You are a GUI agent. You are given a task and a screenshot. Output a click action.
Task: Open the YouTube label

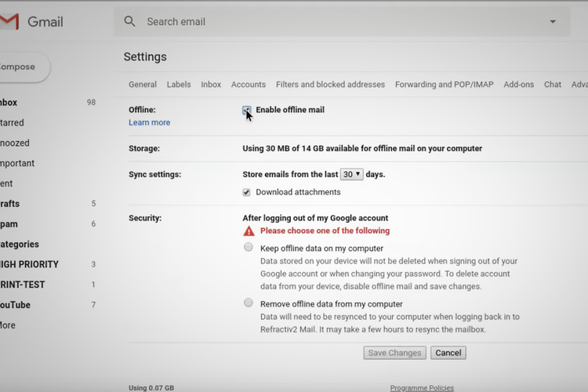click(x=16, y=305)
